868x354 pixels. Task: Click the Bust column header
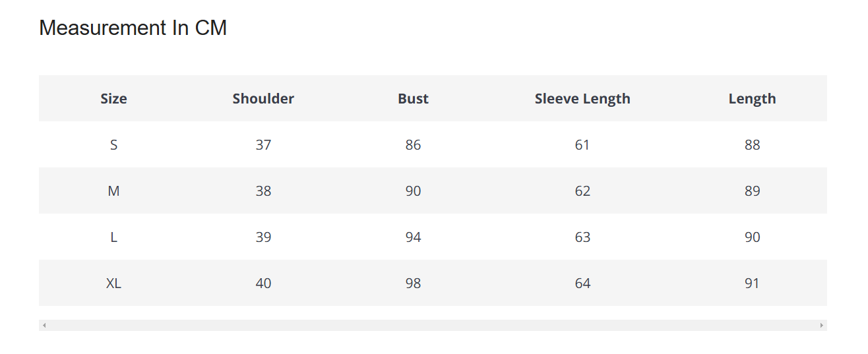(x=413, y=99)
